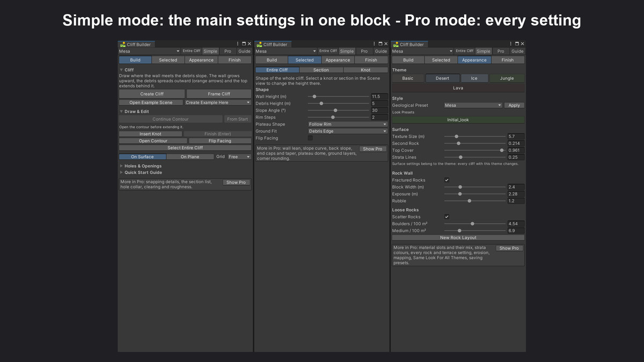Click the Texture Size value field
This screenshot has height=362, width=644.
[516, 137]
